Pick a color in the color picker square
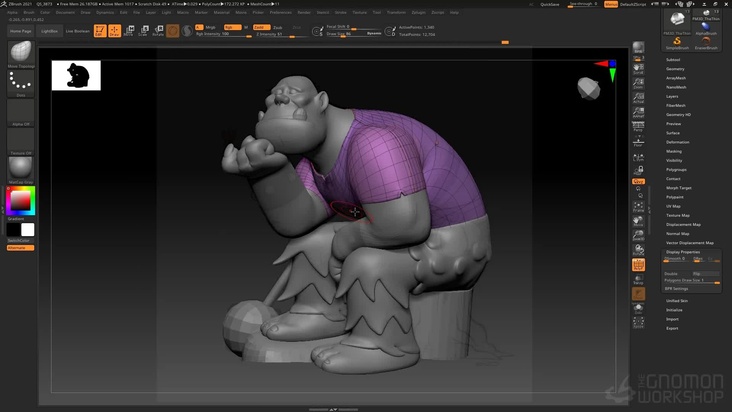The width and height of the screenshot is (732, 412). tap(21, 201)
